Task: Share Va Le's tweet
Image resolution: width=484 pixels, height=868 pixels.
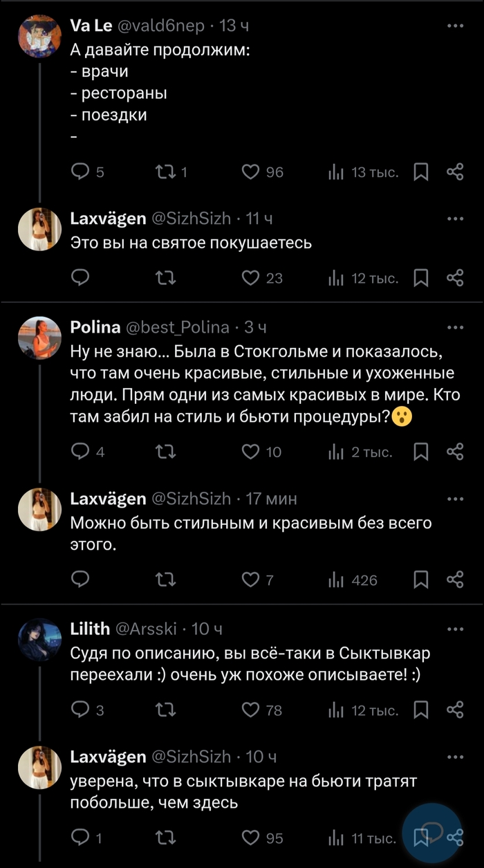Action: 454,172
